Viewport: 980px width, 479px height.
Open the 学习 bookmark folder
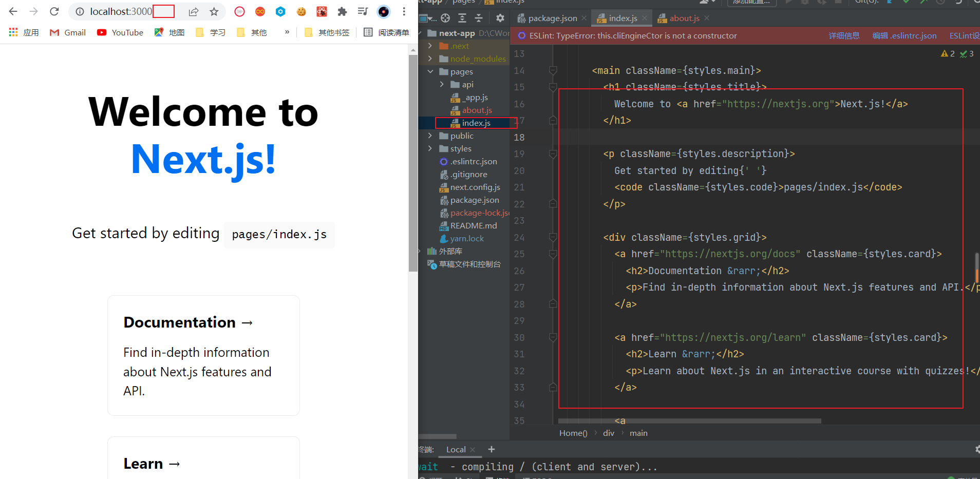tap(211, 32)
